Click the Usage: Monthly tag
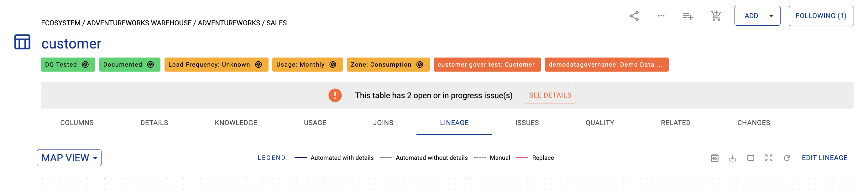Image resolution: width=868 pixels, height=192 pixels. [x=307, y=64]
